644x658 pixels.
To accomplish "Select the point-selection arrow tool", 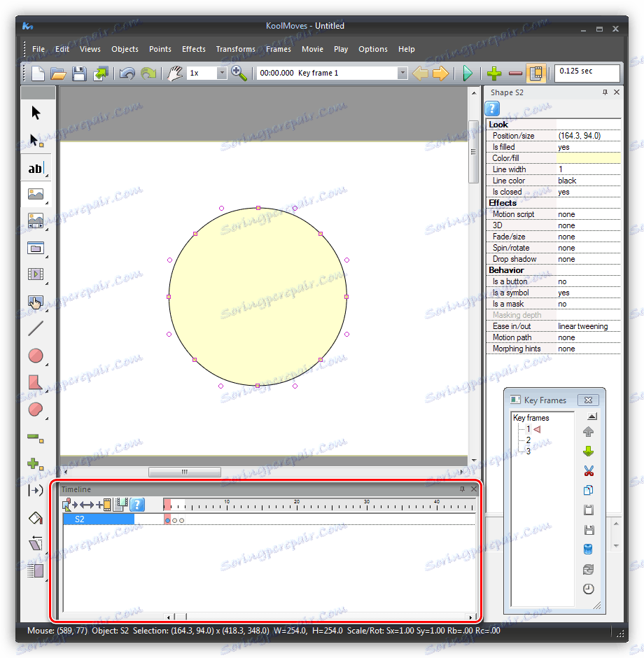I will [36, 140].
